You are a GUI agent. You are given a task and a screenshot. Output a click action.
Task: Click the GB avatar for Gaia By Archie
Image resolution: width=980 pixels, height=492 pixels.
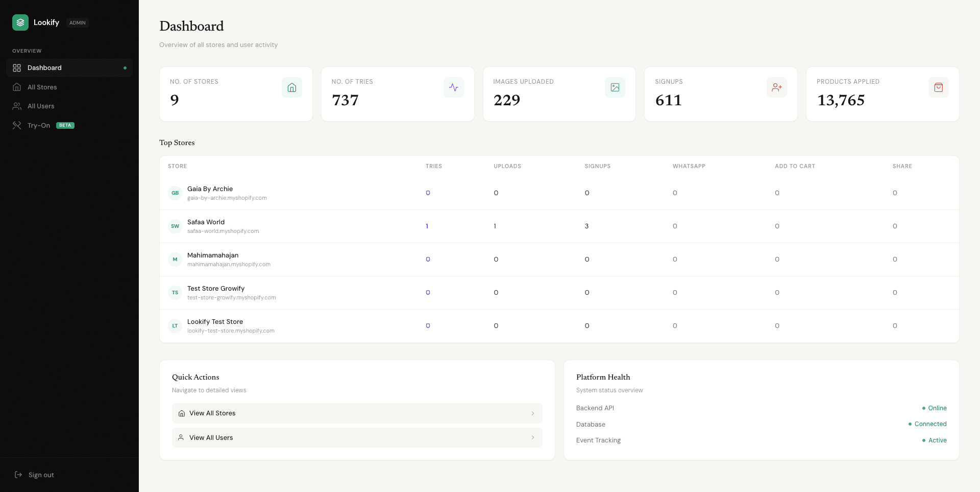(x=175, y=193)
